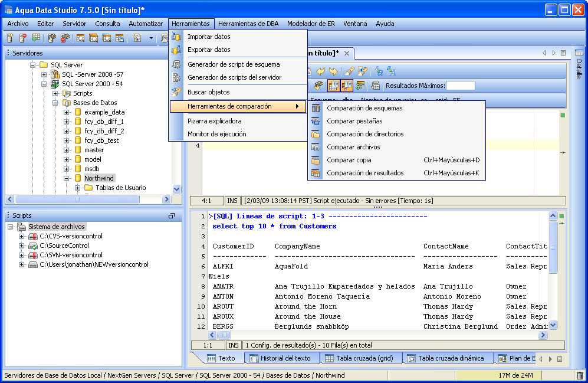Collapse the Sistema de archivos tree node
588x383 pixels.
11,227
